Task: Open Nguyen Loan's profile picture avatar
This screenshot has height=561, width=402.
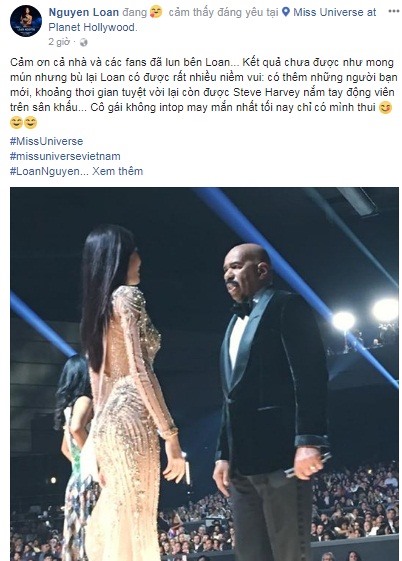Action: (26, 21)
